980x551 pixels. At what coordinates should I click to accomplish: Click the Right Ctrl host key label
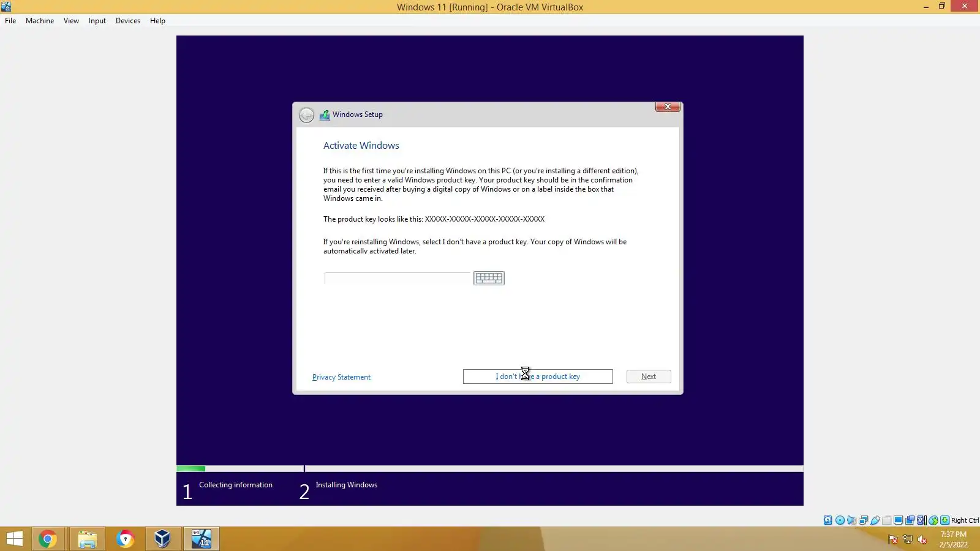[x=965, y=520]
